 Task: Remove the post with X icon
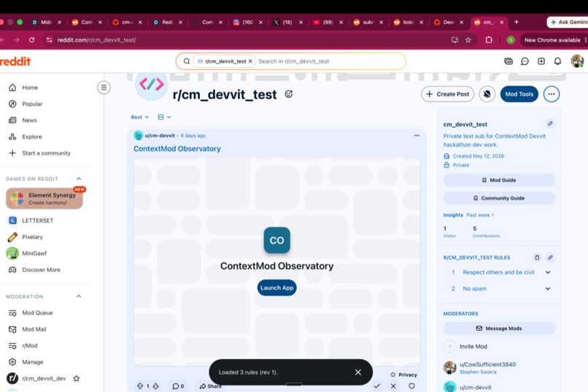click(x=393, y=385)
